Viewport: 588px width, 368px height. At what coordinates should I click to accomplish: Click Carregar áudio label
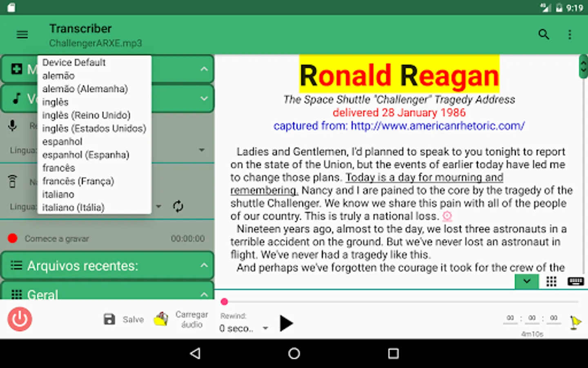[192, 319]
